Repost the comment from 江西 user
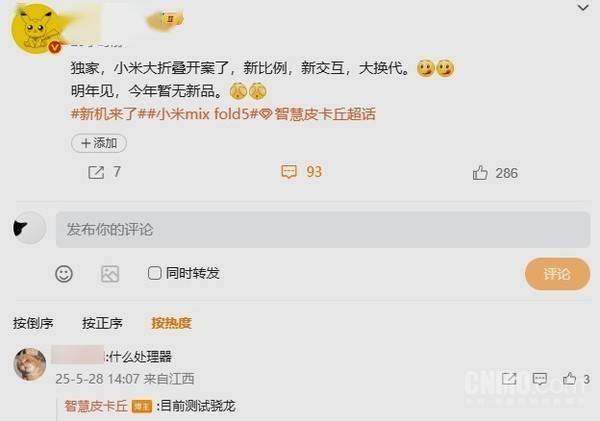 509,379
